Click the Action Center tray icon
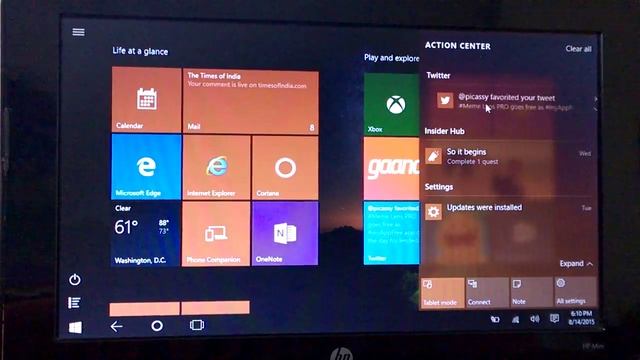This screenshot has width=640, height=360. pyautogui.click(x=554, y=318)
